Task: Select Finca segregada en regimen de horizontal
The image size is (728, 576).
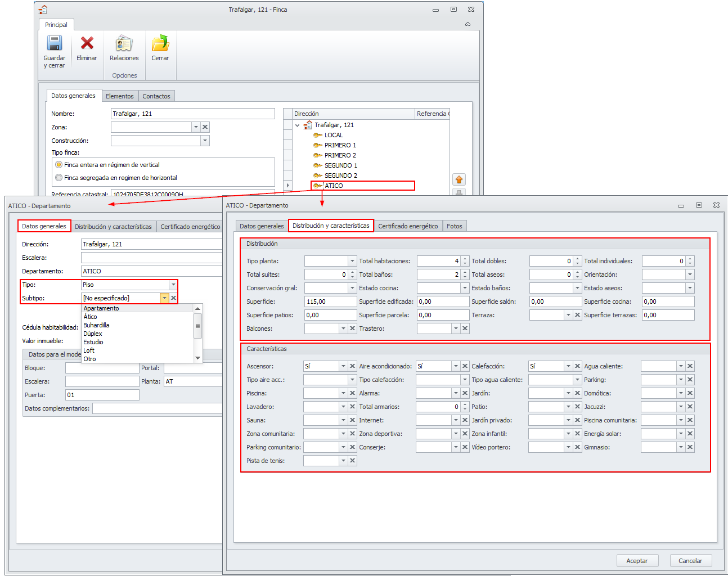Action: pos(59,178)
